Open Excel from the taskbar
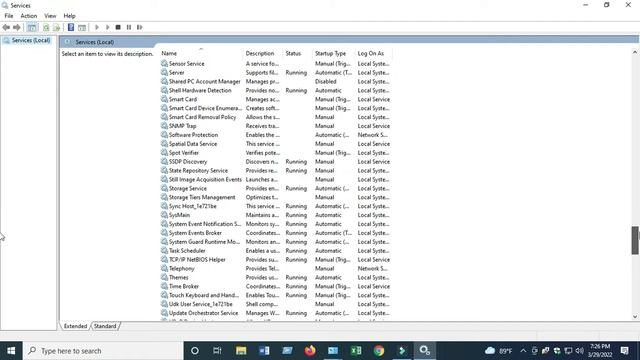 356,351
